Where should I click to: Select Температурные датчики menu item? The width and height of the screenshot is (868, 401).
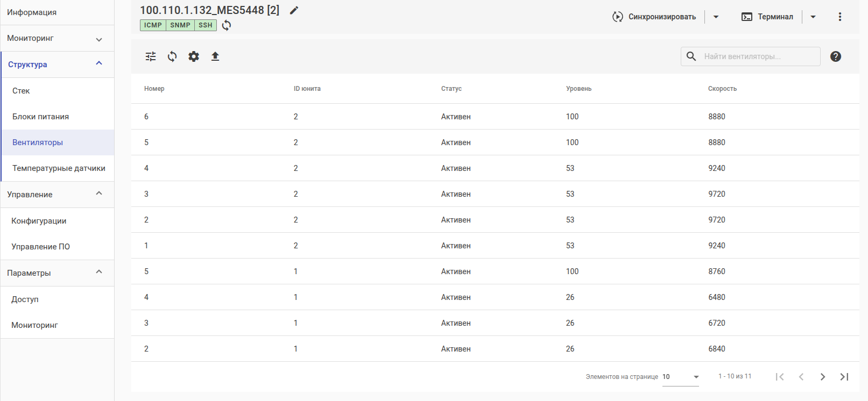point(59,168)
